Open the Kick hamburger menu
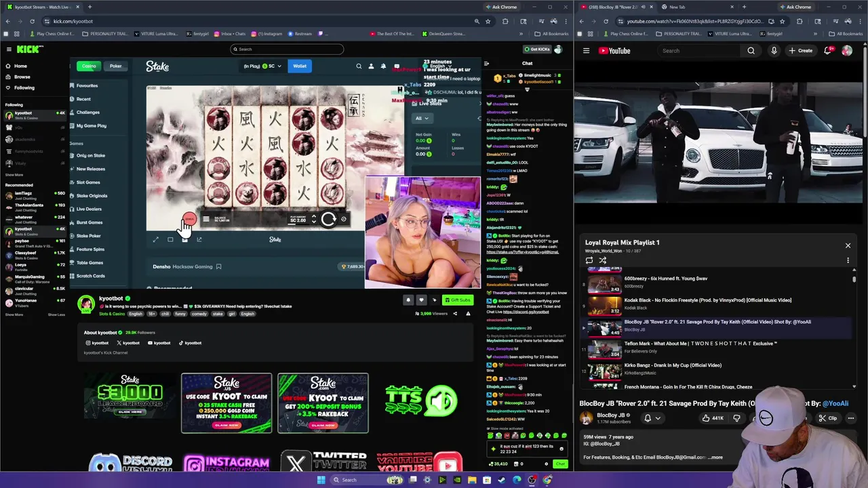This screenshot has height=488, width=868. [x=9, y=49]
